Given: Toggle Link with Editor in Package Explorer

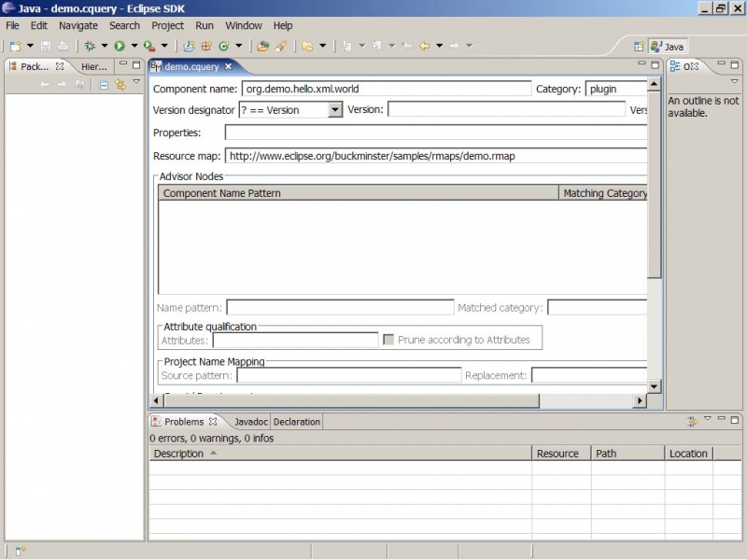Looking at the screenshot, I should point(120,85).
